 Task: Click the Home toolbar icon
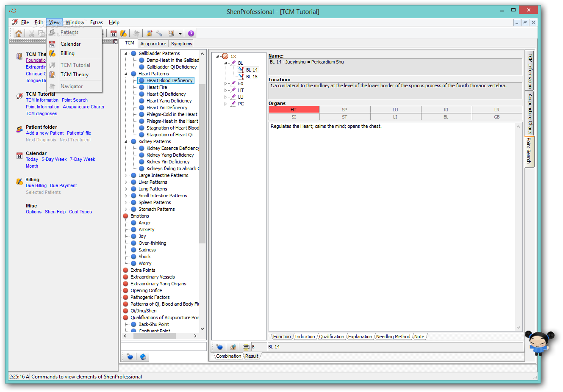tap(19, 33)
